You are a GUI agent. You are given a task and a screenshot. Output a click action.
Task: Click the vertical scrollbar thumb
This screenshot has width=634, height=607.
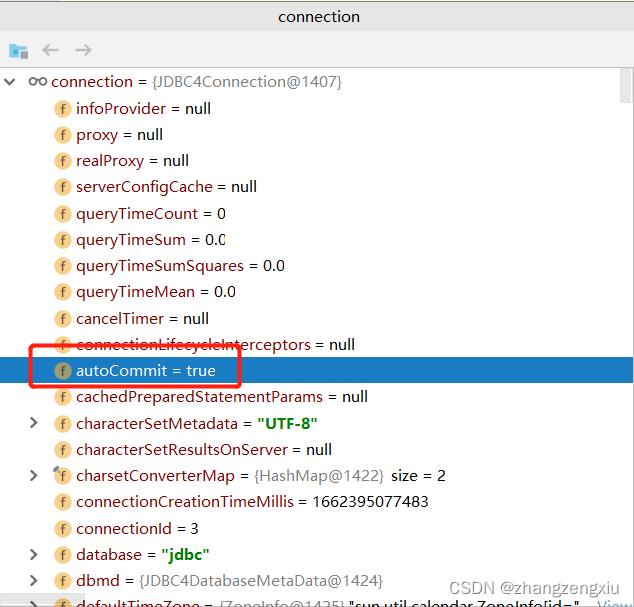click(x=626, y=86)
